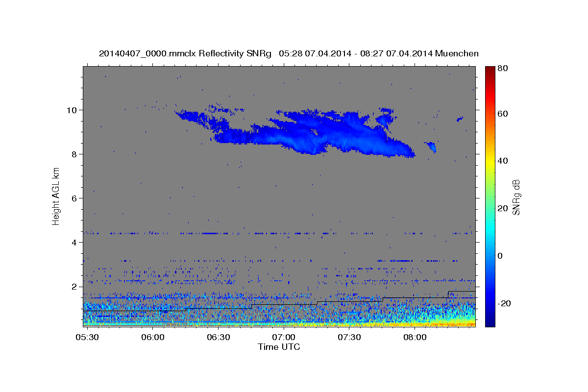Click the 06:00 time tick label
The width and height of the screenshot is (588, 392).
click(x=153, y=337)
